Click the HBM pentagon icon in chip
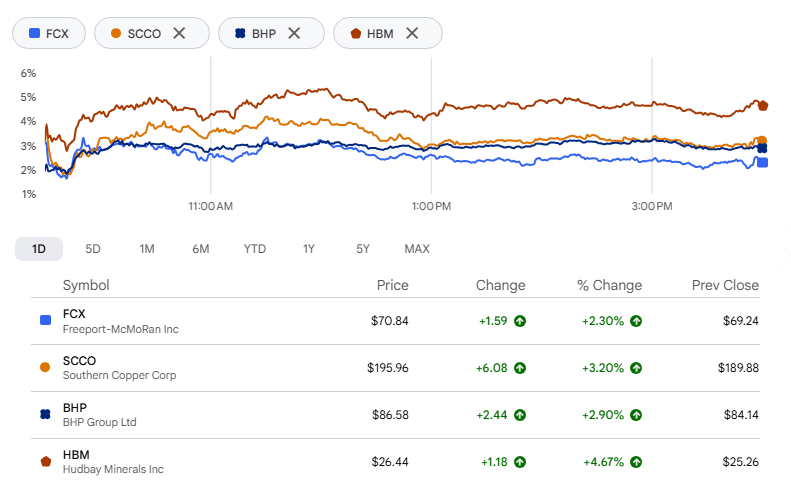 click(x=356, y=33)
